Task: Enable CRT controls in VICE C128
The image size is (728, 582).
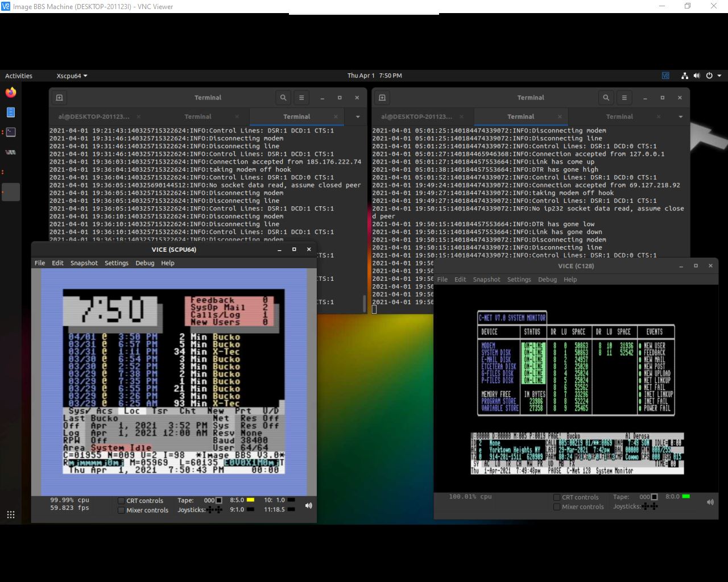Action: pos(557,497)
